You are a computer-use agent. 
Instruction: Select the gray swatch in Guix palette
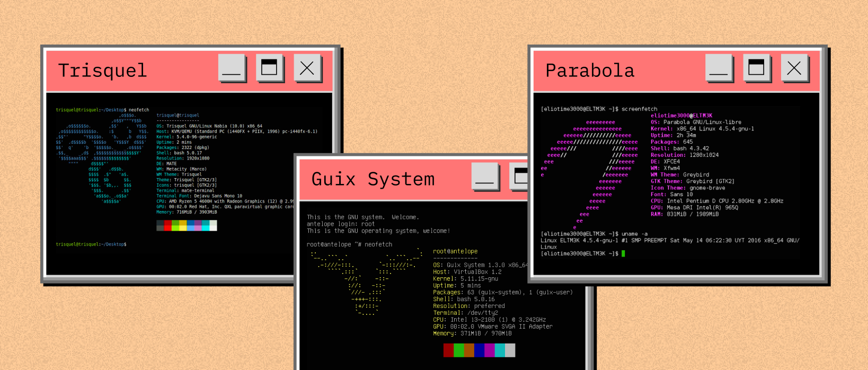[x=510, y=350]
